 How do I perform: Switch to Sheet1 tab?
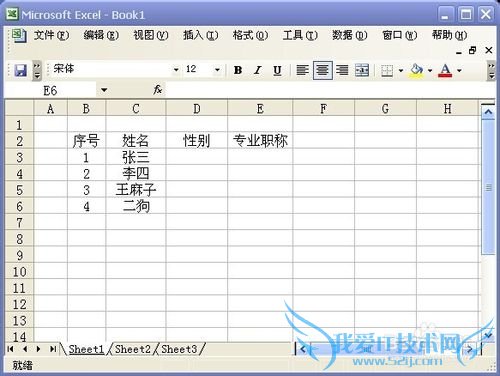86,349
